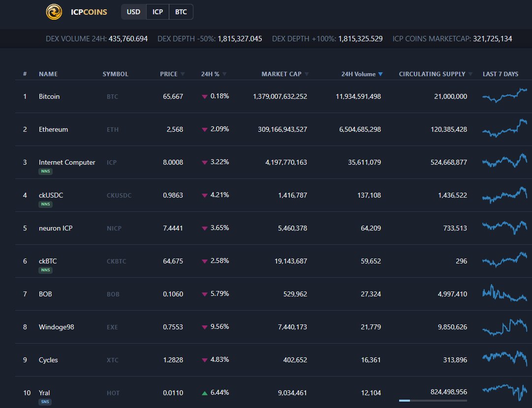This screenshot has height=408, width=532.
Task: Click BOB market cap 529,962
Action: pyautogui.click(x=295, y=294)
